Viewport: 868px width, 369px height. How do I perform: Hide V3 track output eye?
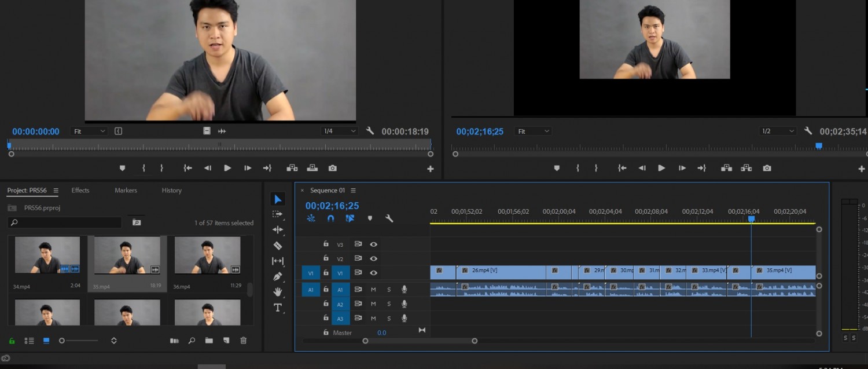[374, 244]
